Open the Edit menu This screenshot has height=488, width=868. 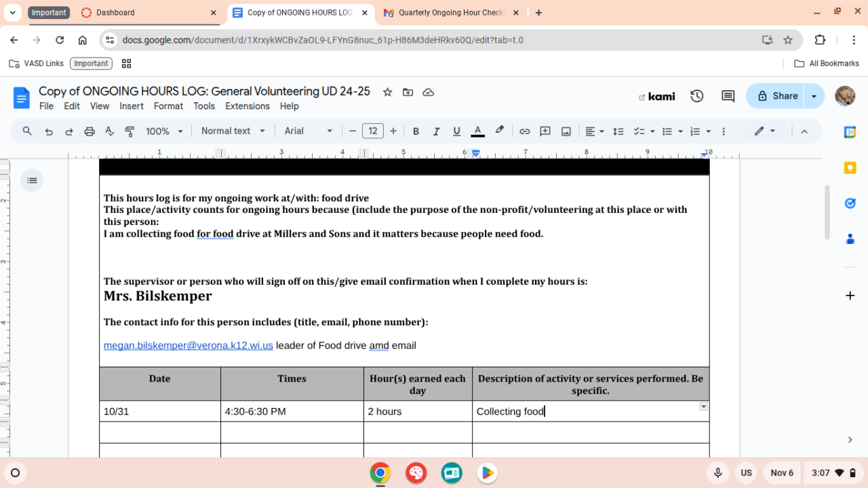[x=72, y=106]
